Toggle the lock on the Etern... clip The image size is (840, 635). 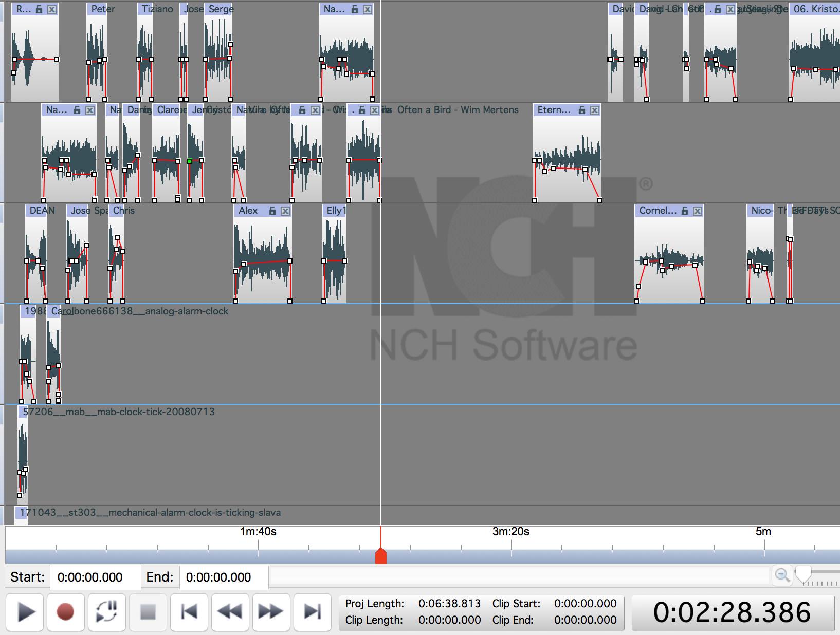582,110
